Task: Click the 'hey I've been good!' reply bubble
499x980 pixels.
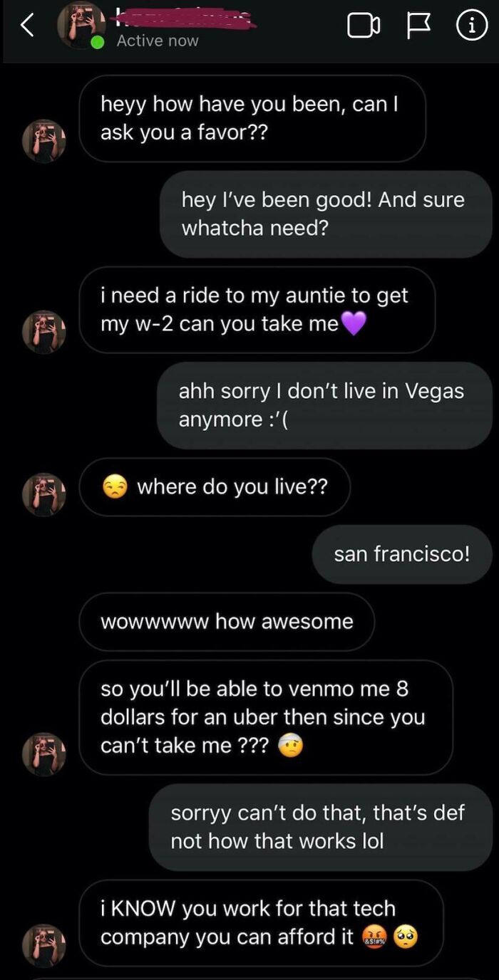Action: click(323, 214)
